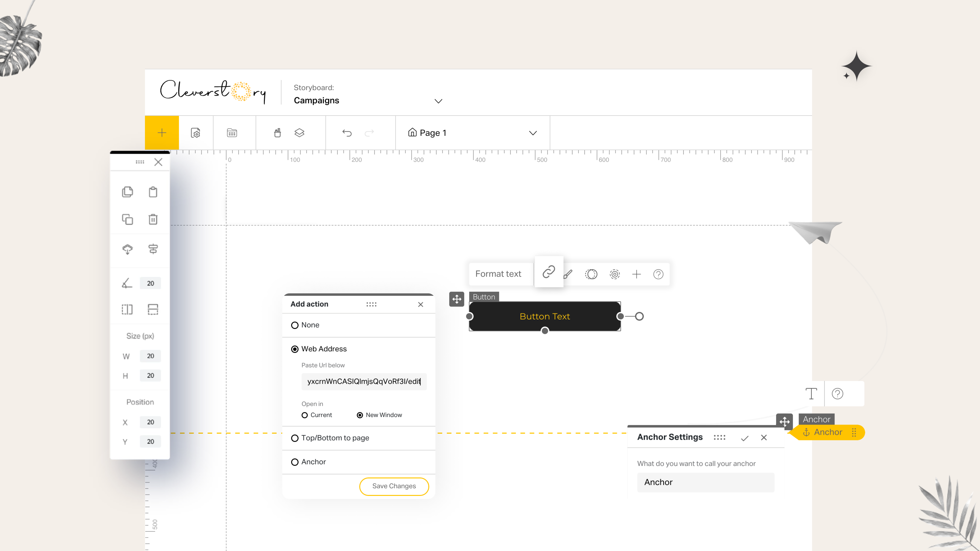Click bottom resize handle of button
The width and height of the screenshot is (980, 551).
click(545, 331)
